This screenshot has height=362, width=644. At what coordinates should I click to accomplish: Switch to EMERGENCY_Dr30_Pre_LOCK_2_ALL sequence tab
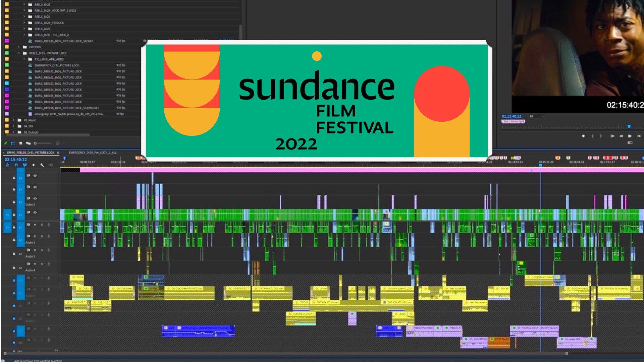pyautogui.click(x=93, y=153)
